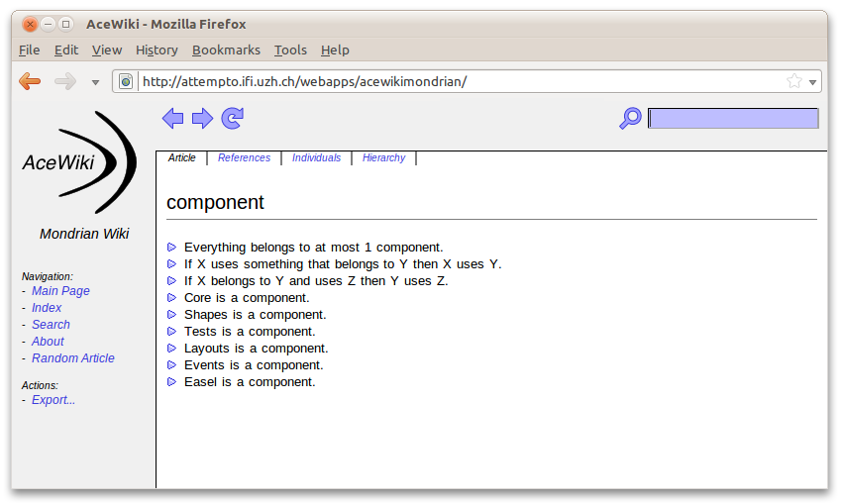Expand the "Core is a component" sentence triangle
This screenshot has height=504, width=842.
[x=172, y=298]
